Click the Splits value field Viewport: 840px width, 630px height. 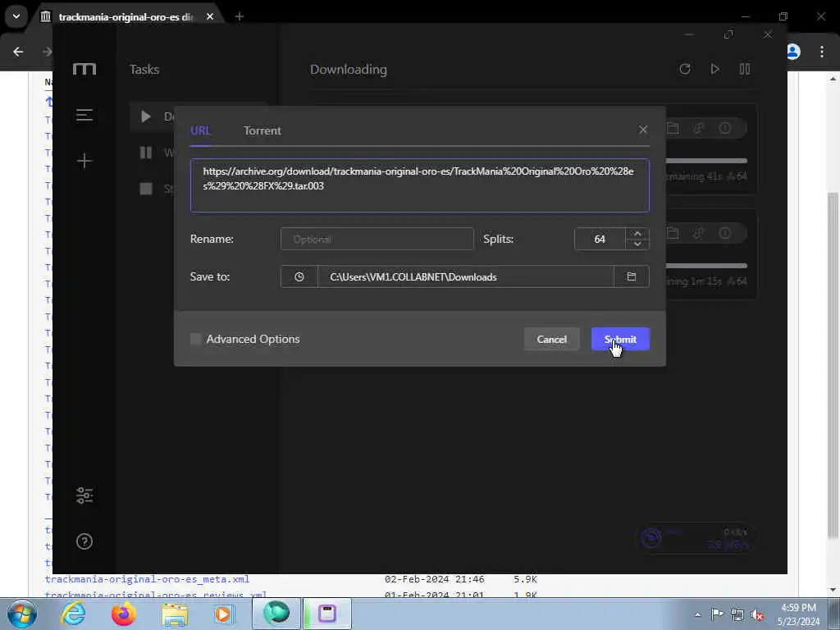coord(600,239)
